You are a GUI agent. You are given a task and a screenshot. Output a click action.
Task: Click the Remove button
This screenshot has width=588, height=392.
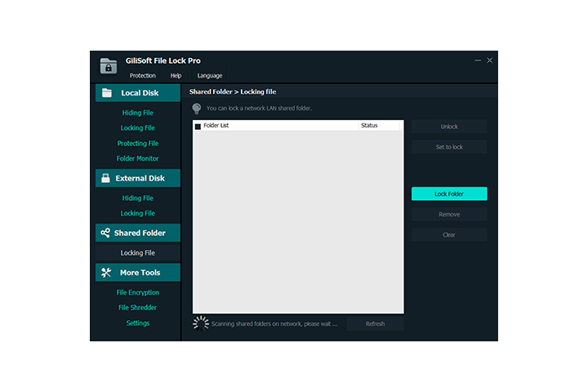[449, 214]
